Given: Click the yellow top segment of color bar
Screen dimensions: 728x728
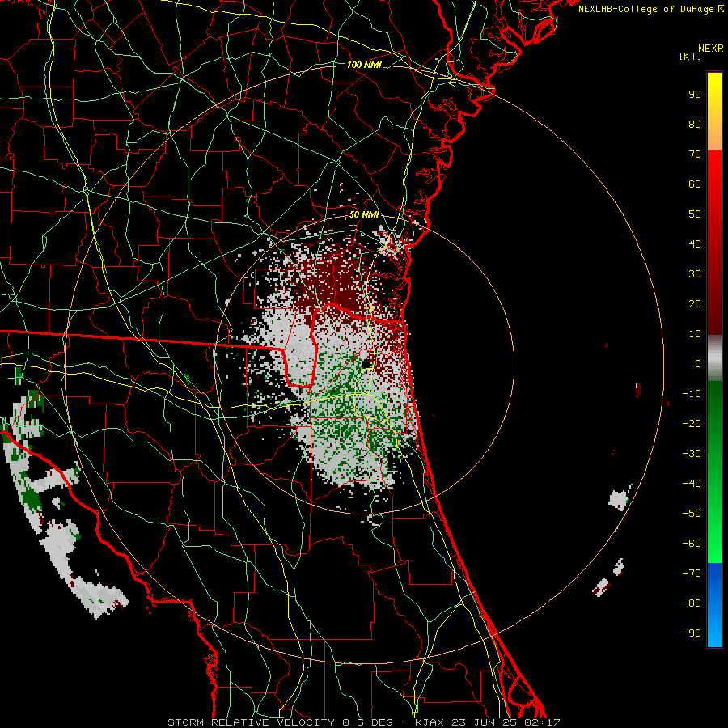Looking at the screenshot, I should [714, 112].
